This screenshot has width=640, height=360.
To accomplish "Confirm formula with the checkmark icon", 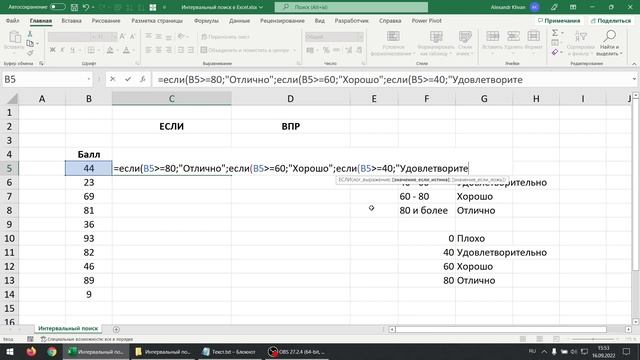I will 128,79.
